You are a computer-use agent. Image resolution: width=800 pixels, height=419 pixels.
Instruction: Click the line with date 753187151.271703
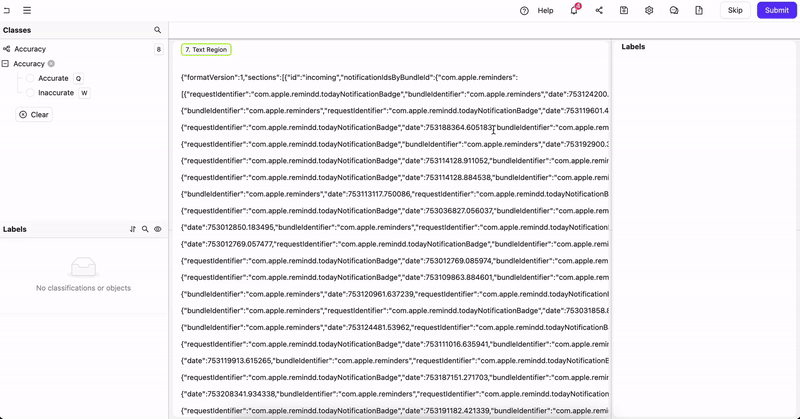tap(395, 378)
